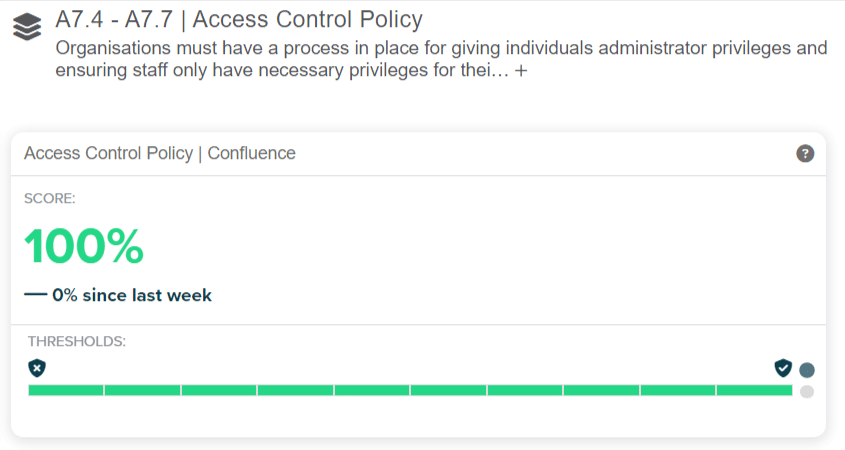Select the dark blue-gray dot beside thresholds
The height and width of the screenshot is (450, 845).
point(807,370)
